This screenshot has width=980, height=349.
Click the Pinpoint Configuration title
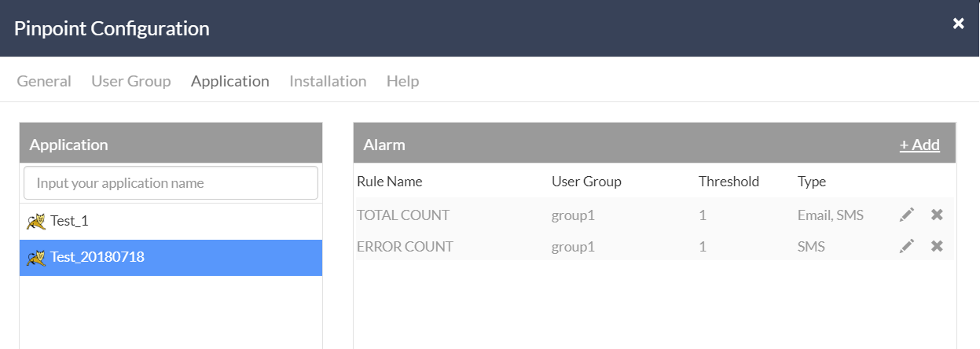click(x=112, y=29)
